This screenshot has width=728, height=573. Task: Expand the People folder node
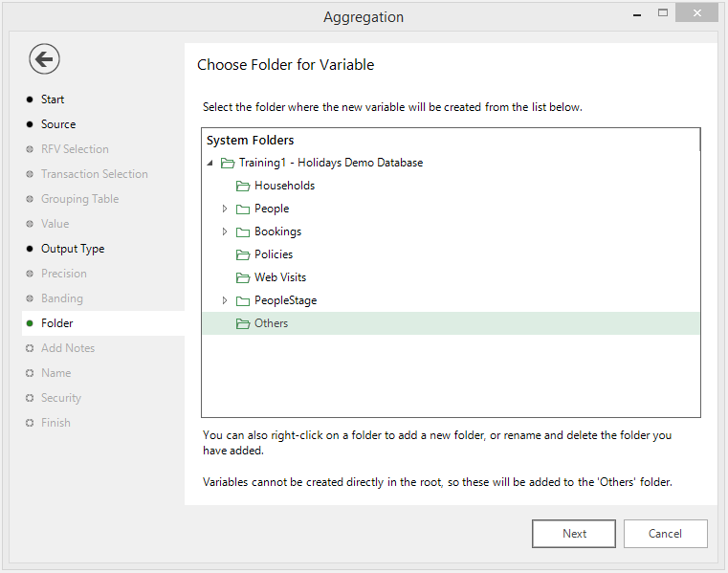pyautogui.click(x=225, y=209)
